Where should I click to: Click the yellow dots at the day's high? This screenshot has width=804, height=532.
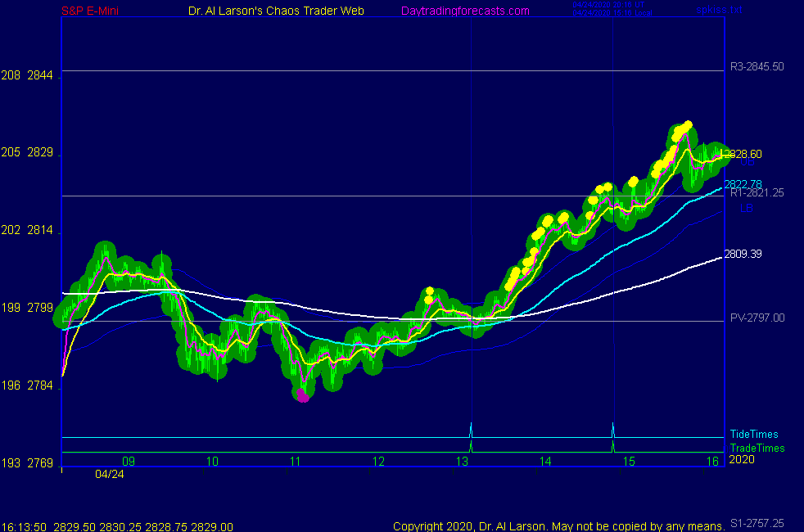coord(682,131)
